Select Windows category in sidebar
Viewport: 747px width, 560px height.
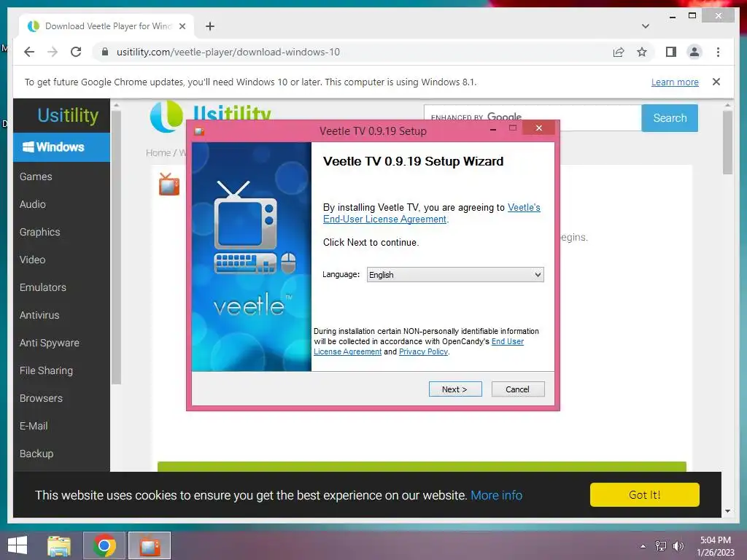click(61, 147)
